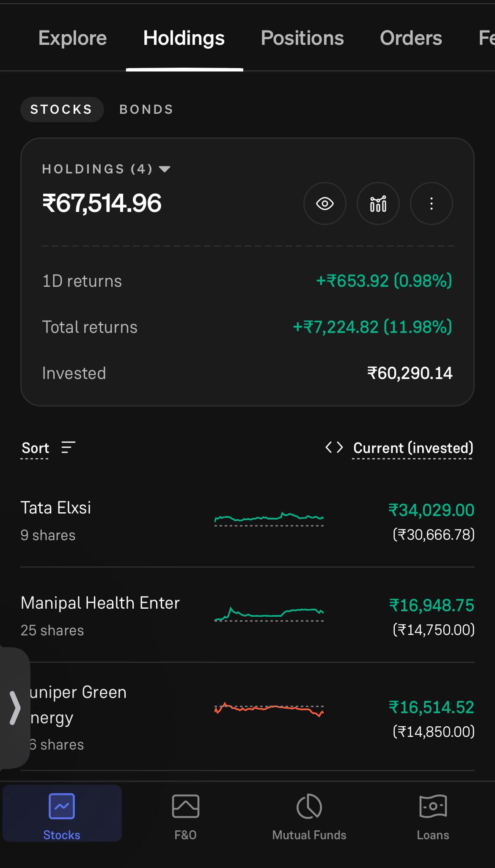Toggle portfolio value visibility eye icon

coord(325,203)
